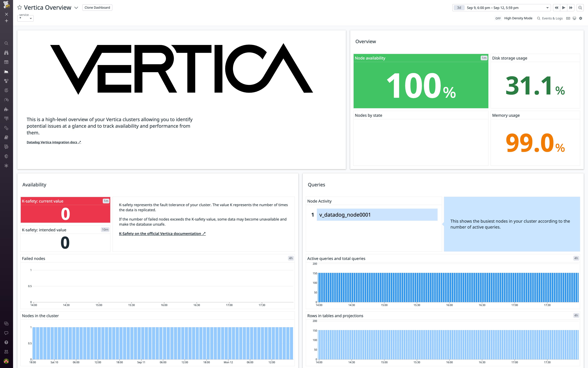The image size is (588, 368).
Task: Open the time range dropdown
Action: 548,8
